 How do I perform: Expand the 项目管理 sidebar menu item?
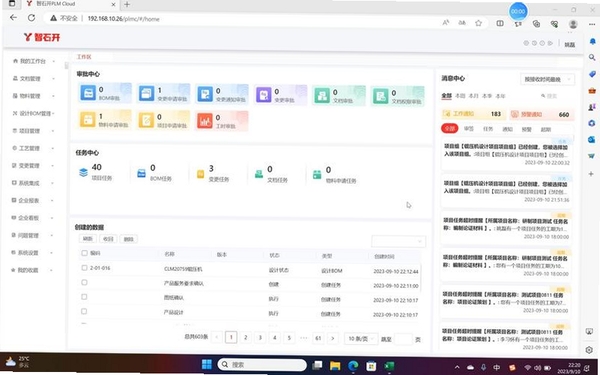tap(34, 131)
